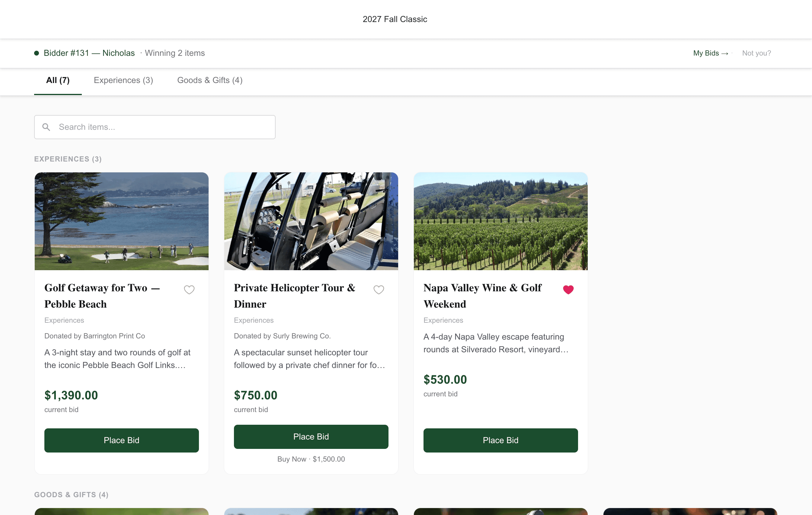Favorite the Golf Getaway for Two item
Viewport: 812px width, 515px height.
click(189, 290)
